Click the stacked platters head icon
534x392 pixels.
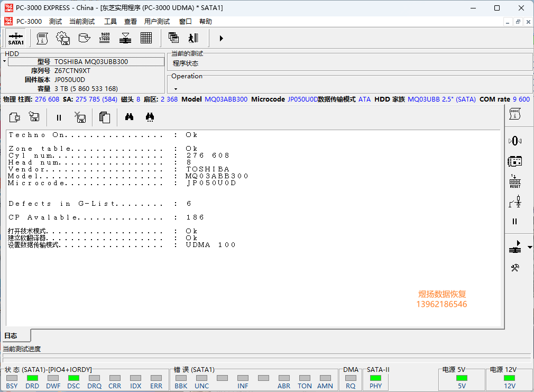tap(125, 38)
